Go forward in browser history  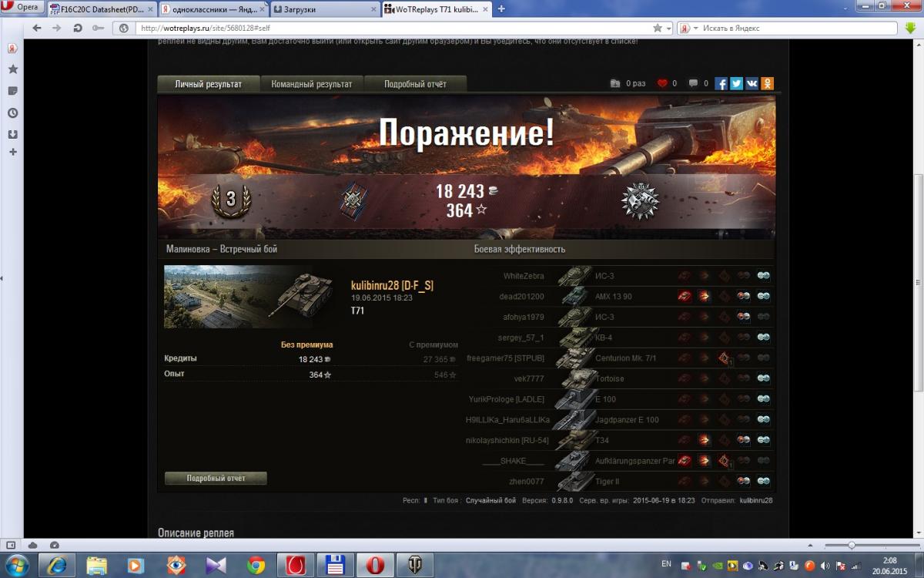pyautogui.click(x=57, y=28)
